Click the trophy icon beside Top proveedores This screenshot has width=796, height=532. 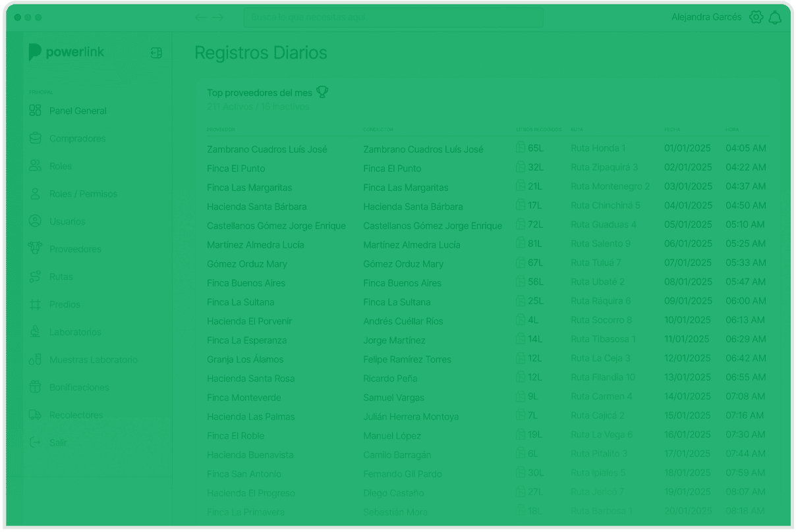coord(322,92)
